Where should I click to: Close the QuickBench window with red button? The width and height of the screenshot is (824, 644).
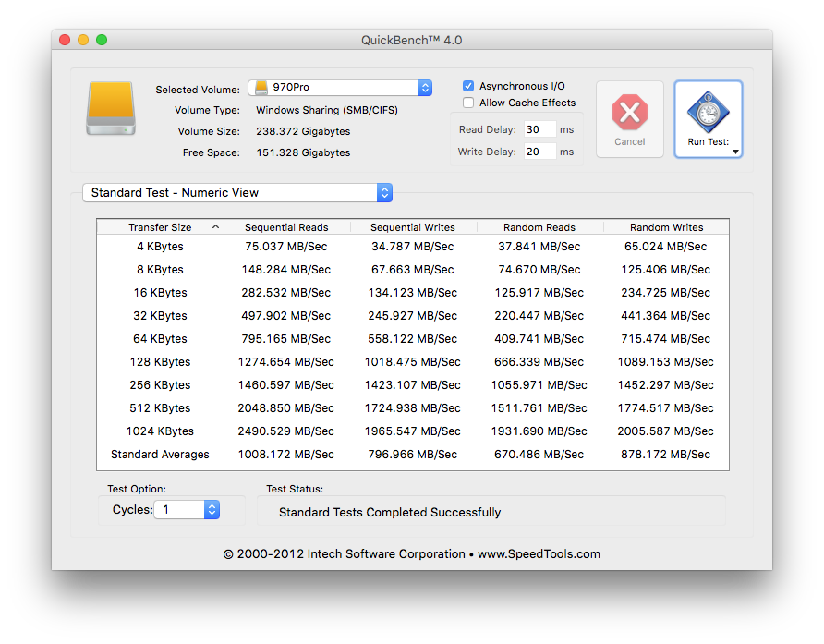click(65, 40)
